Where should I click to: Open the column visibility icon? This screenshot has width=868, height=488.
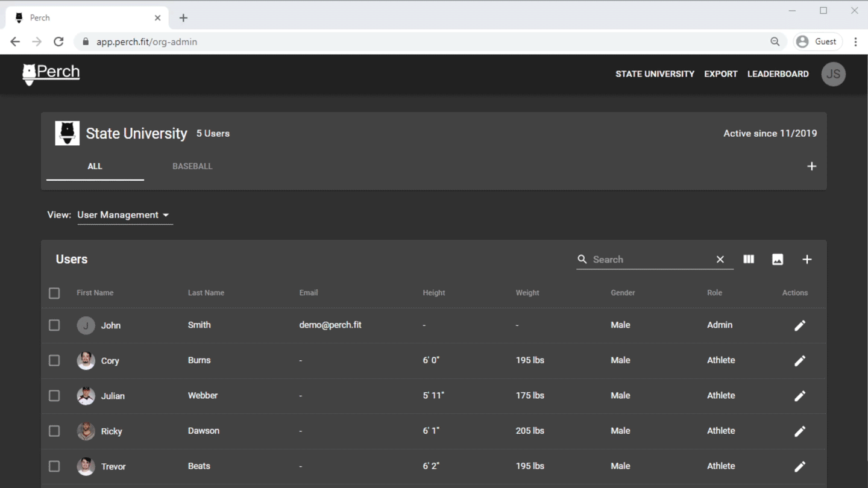tap(749, 259)
